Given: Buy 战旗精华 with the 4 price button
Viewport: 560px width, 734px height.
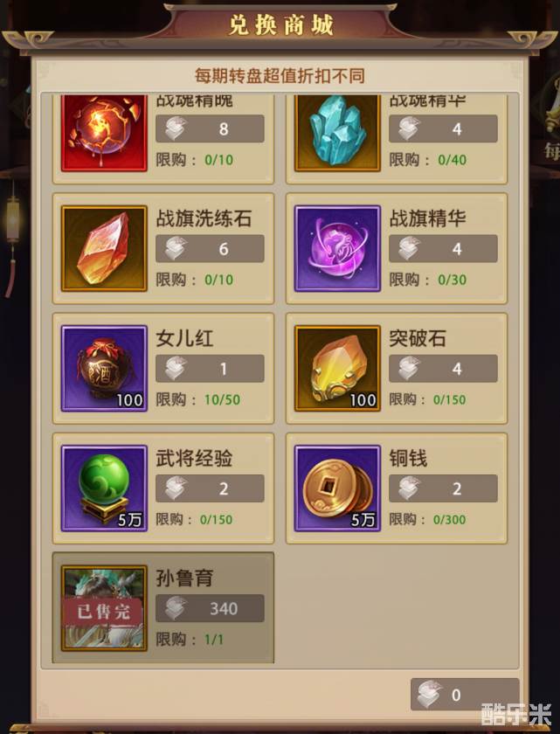Looking at the screenshot, I should coord(443,248).
